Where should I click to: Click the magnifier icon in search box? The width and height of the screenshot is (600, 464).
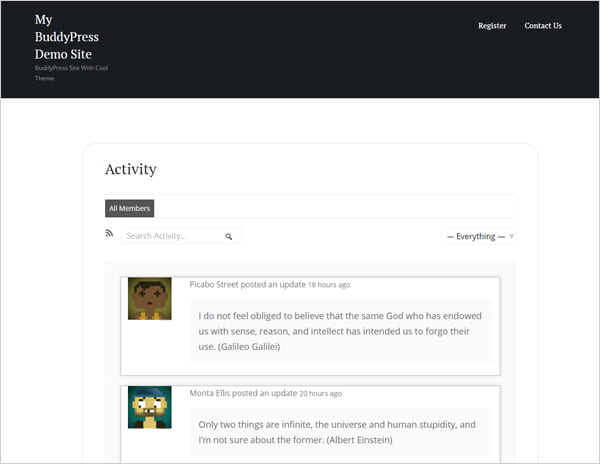pos(228,236)
